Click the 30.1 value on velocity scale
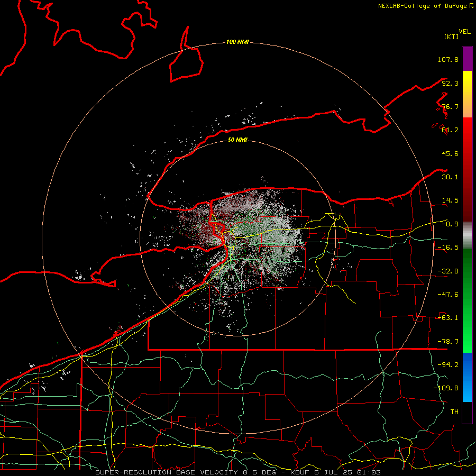 (x=450, y=177)
